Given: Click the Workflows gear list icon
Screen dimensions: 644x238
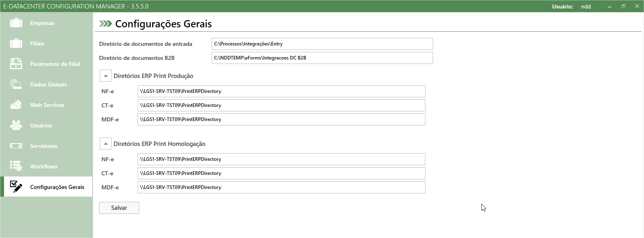Looking at the screenshot, I should coord(16,166).
